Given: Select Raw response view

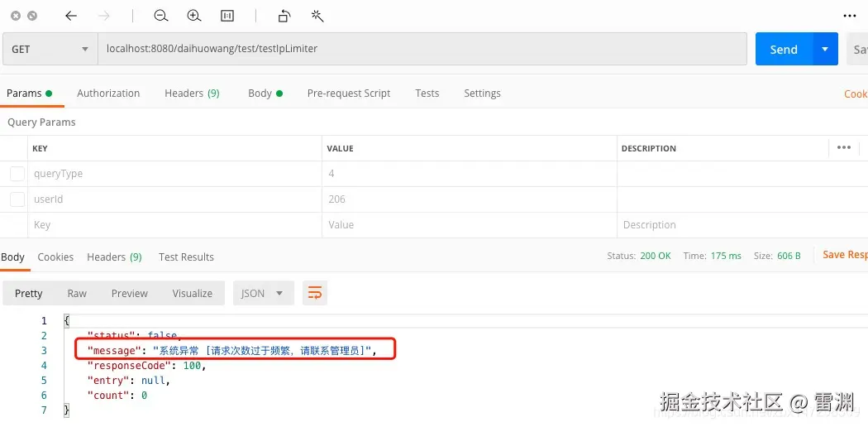Looking at the screenshot, I should (x=77, y=293).
